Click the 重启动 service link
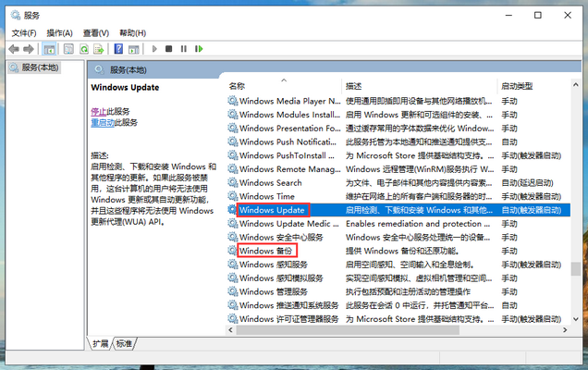588x370 pixels. pyautogui.click(x=102, y=122)
